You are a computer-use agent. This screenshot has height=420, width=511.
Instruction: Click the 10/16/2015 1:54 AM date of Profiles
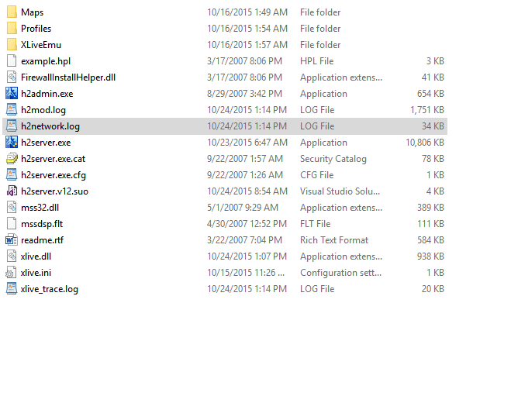[x=247, y=29]
